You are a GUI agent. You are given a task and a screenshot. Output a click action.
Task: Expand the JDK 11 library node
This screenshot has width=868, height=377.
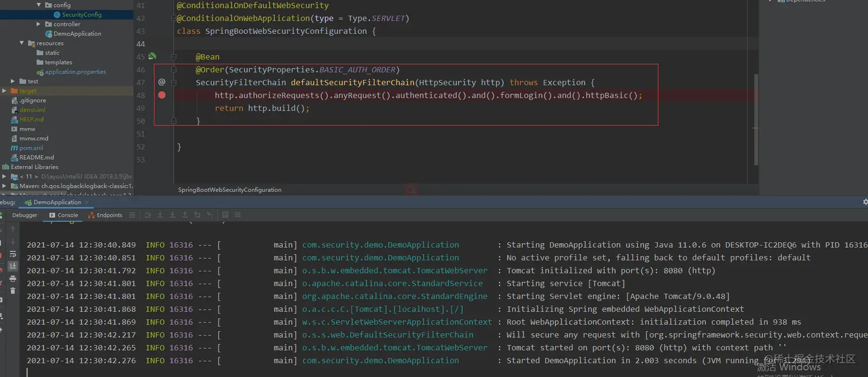5,176
